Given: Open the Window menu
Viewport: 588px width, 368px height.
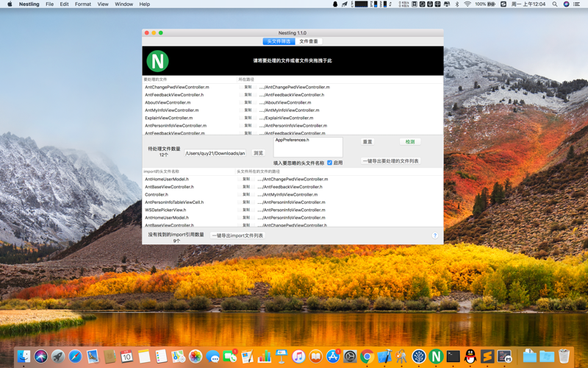Looking at the screenshot, I should [123, 4].
